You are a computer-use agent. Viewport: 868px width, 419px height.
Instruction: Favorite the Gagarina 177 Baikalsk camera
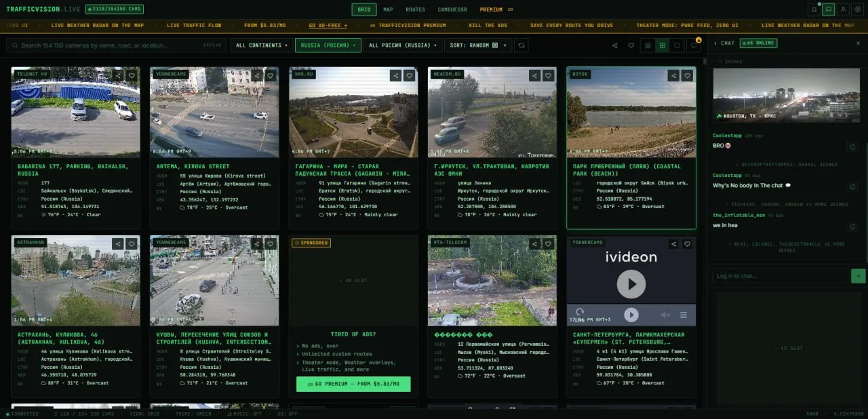(x=132, y=75)
